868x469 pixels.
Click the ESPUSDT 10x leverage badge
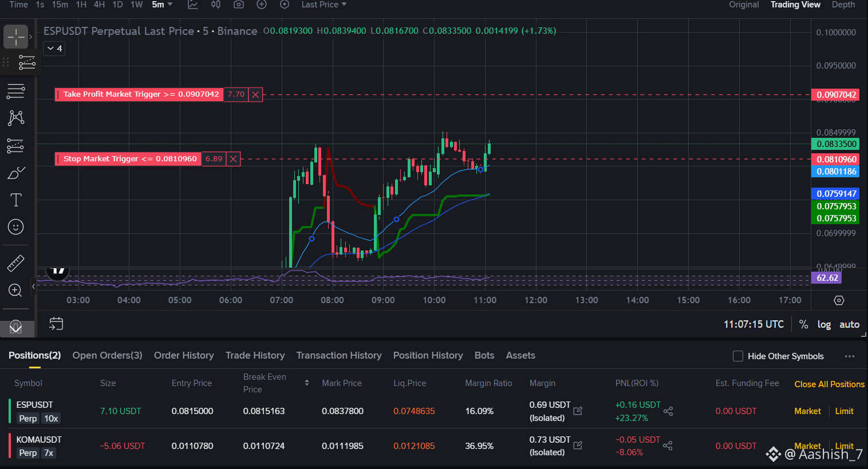coord(51,419)
